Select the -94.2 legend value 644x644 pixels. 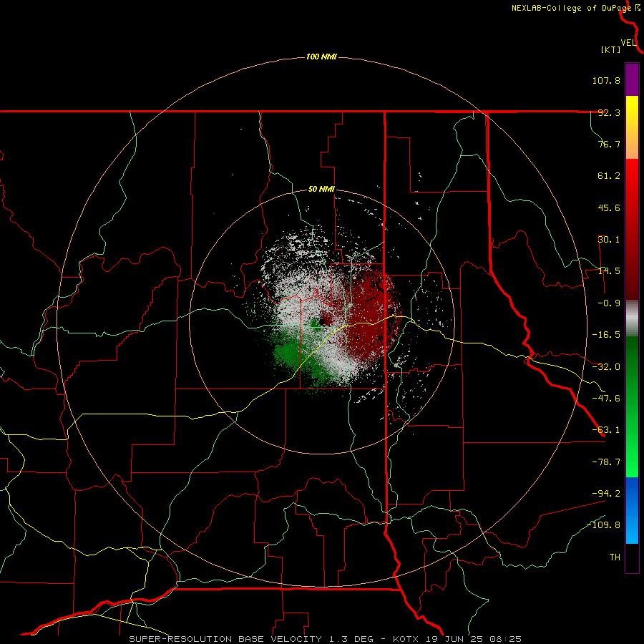click(606, 493)
